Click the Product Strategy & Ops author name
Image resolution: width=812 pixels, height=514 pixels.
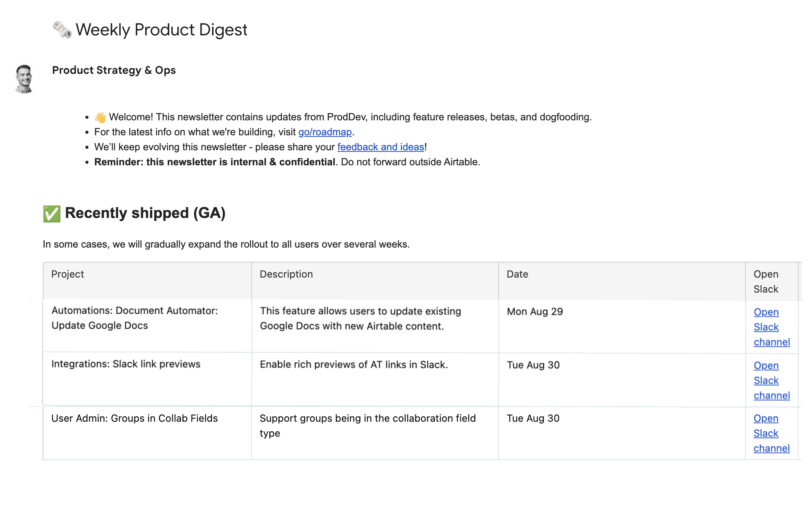tap(114, 70)
